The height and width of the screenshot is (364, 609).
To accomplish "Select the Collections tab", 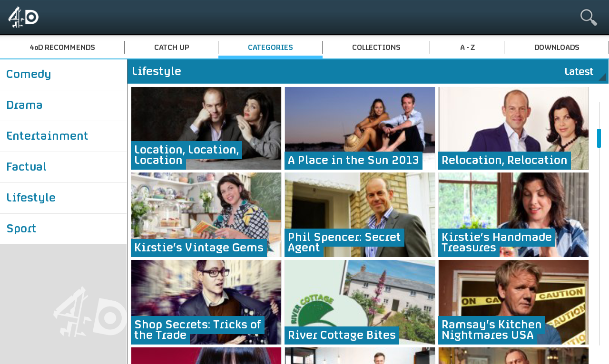I will 376,48.
